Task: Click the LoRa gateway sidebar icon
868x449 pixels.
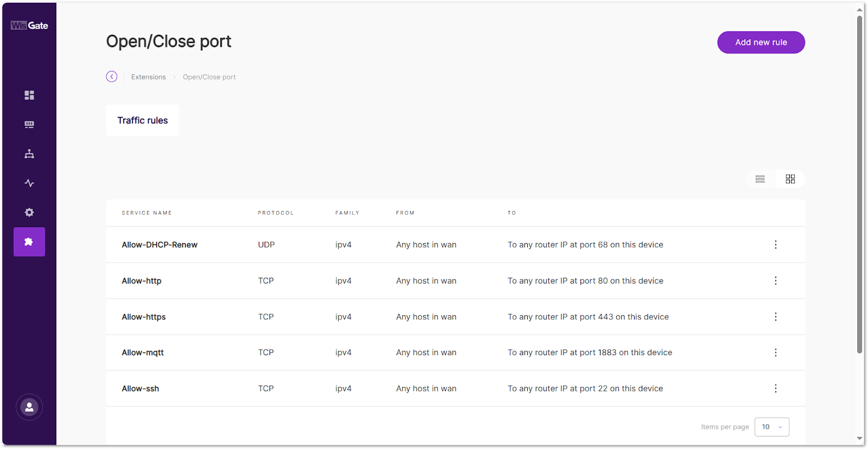Action: 29,125
